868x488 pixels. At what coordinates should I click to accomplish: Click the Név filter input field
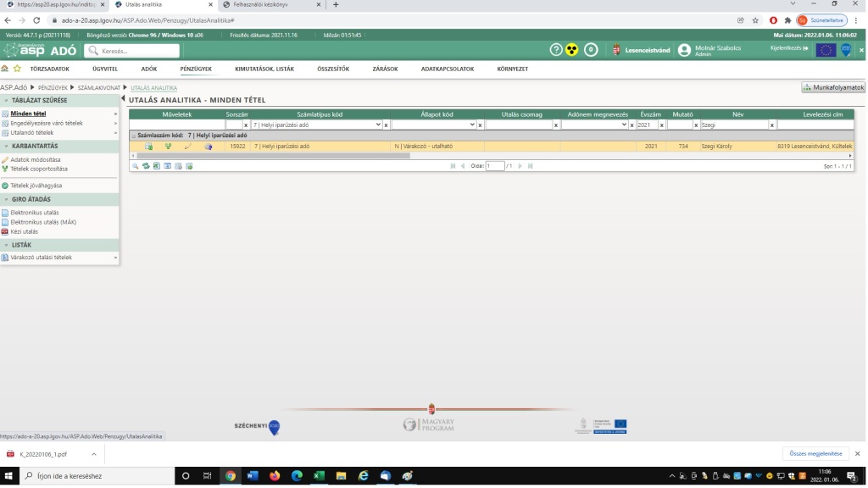[x=733, y=125]
